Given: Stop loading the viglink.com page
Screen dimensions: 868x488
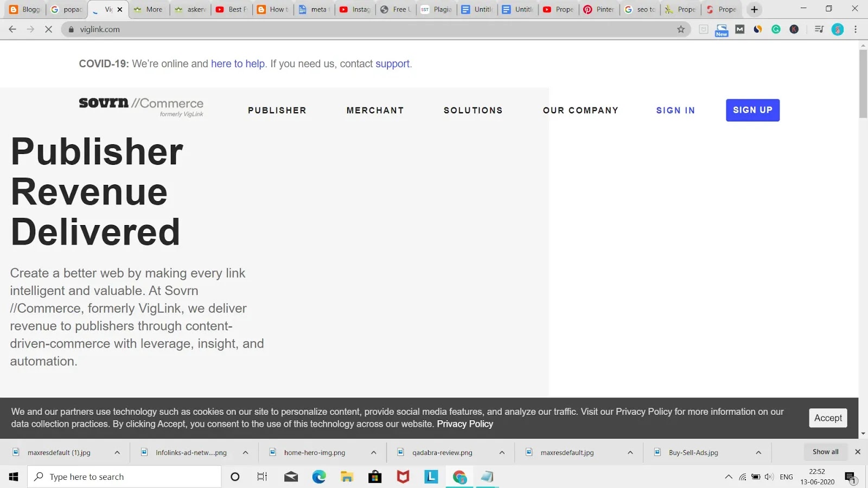Looking at the screenshot, I should point(48,29).
